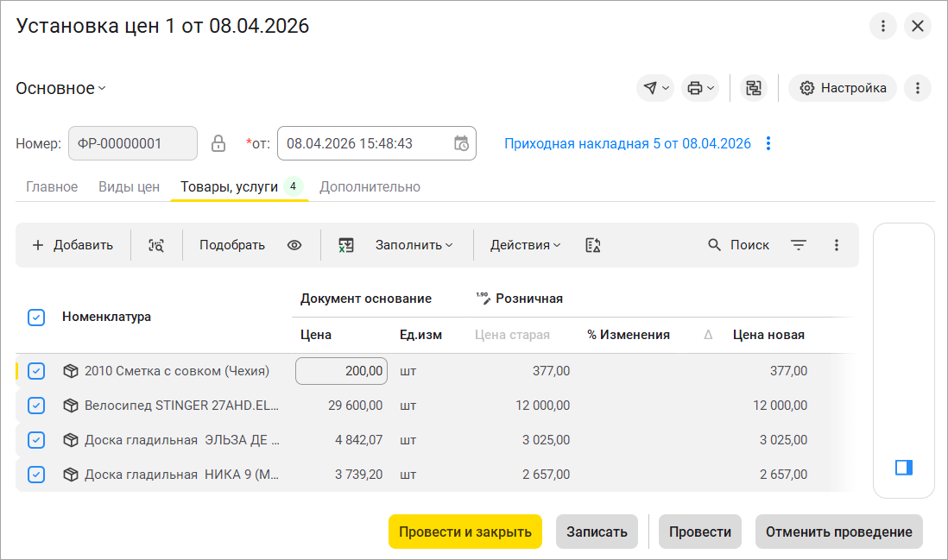This screenshot has height=560, width=948.
Task: Open the calendar picker in date field
Action: click(462, 143)
